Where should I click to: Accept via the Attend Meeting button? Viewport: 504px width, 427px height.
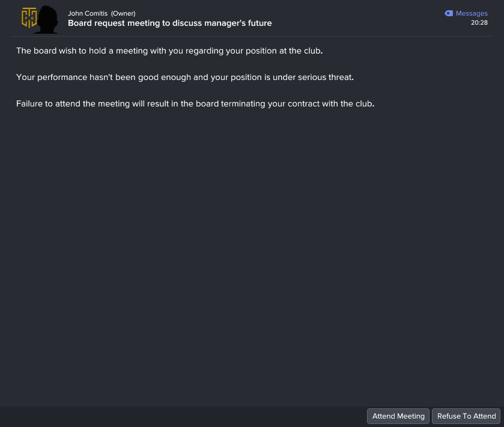click(398, 416)
